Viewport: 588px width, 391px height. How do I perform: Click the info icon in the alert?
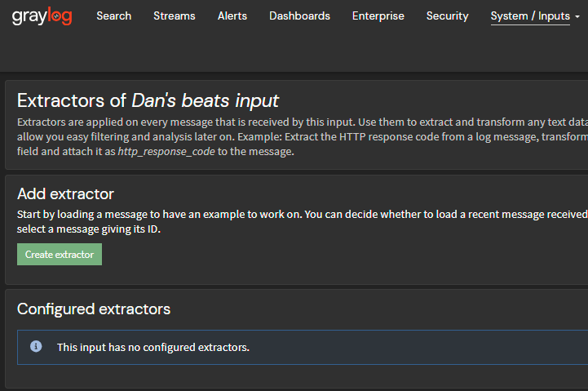coord(36,347)
